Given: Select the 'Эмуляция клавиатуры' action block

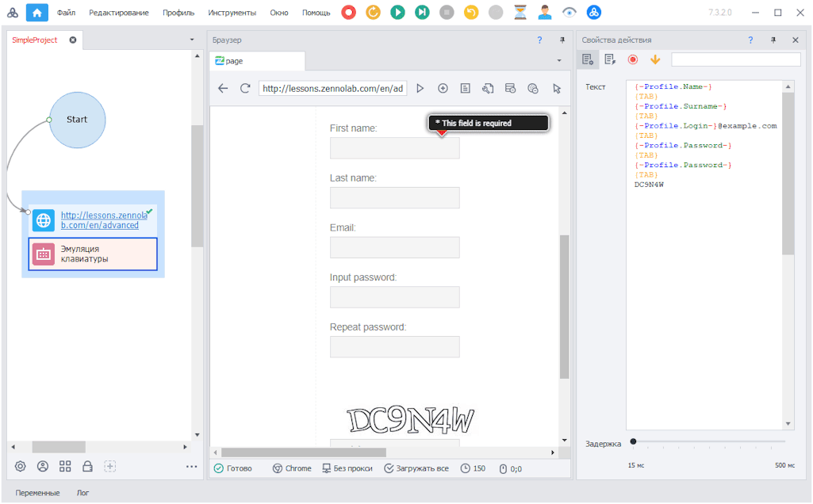Looking at the screenshot, I should 93,254.
